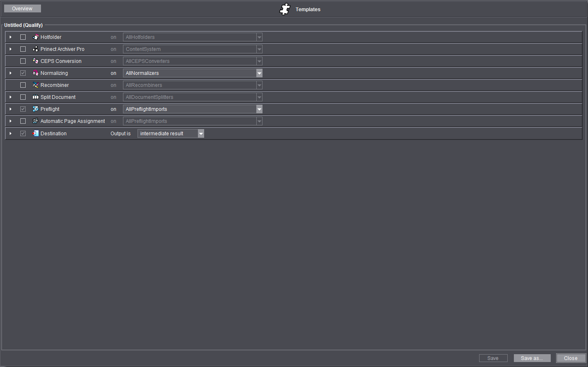Expand the Hotfolder row
Viewport: 588px width, 367px height.
(10, 37)
